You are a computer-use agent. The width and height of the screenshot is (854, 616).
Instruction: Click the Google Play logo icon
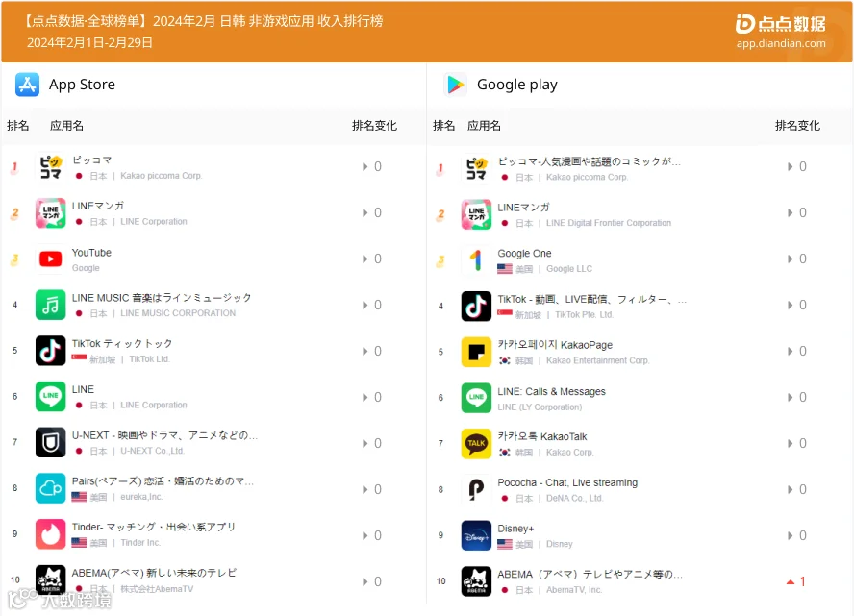(455, 85)
